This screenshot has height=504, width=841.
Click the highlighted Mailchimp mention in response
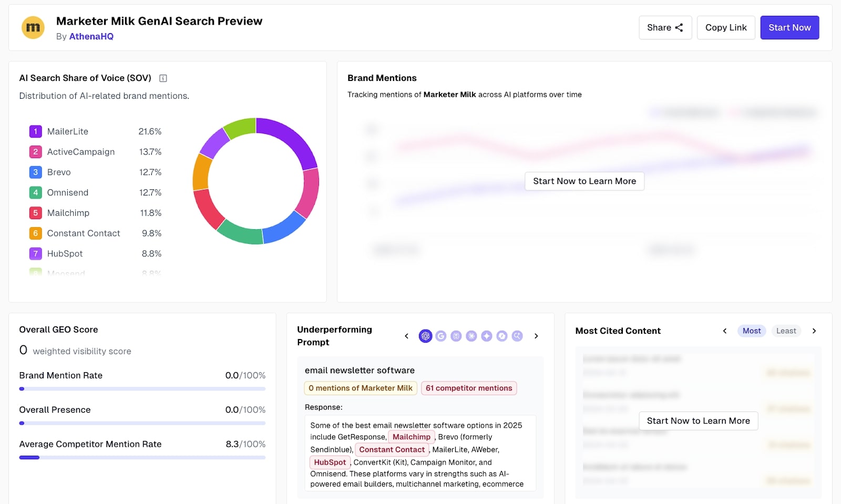(412, 437)
